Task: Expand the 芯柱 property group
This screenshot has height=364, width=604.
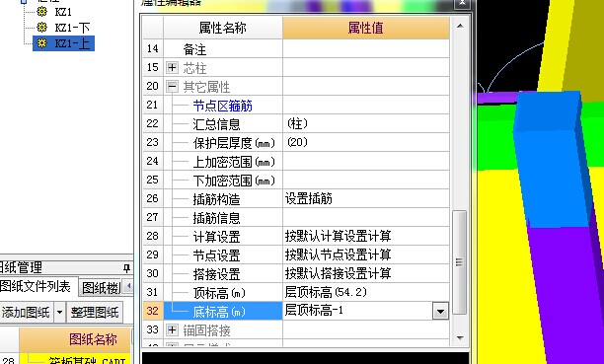Action: [x=172, y=68]
